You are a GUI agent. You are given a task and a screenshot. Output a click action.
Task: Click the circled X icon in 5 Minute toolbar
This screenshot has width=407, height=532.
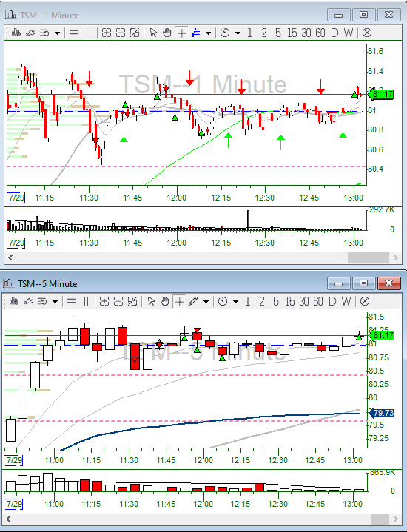click(x=365, y=301)
